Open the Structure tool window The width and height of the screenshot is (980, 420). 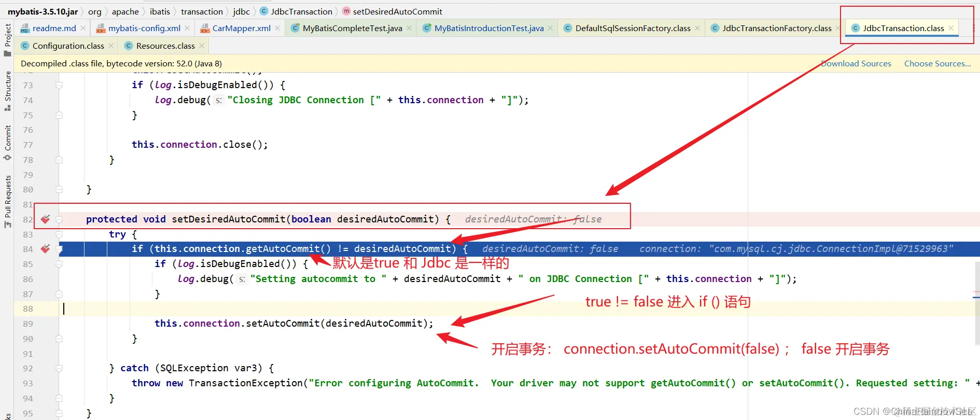coord(7,91)
